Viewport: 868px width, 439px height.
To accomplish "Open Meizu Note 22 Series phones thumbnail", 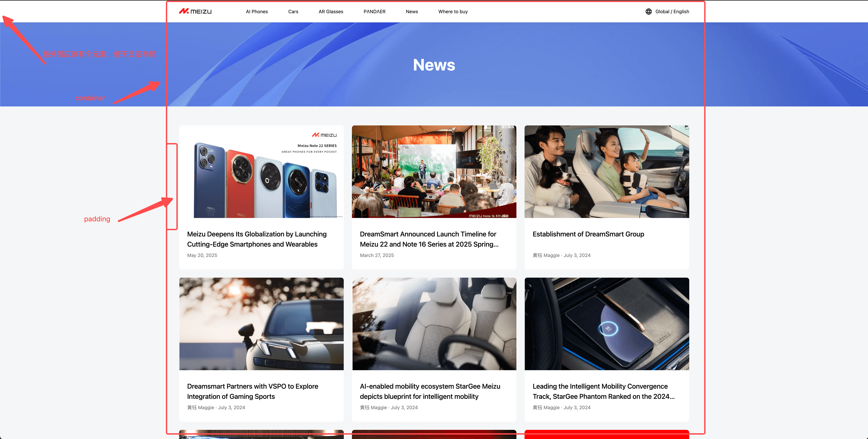I will coord(262,172).
